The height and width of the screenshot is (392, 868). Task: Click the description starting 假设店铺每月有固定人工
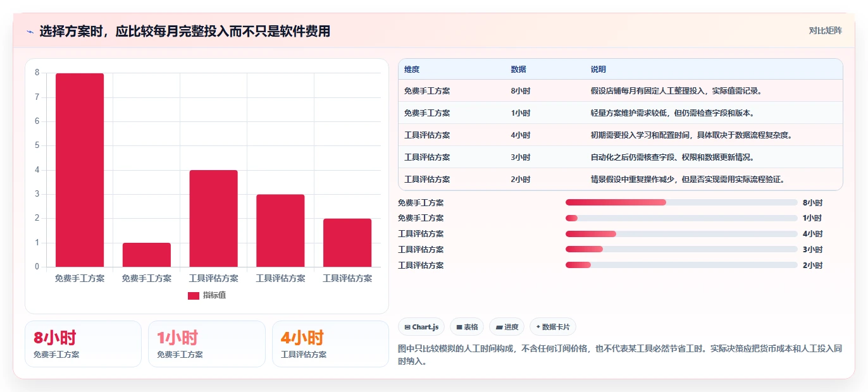(x=678, y=91)
